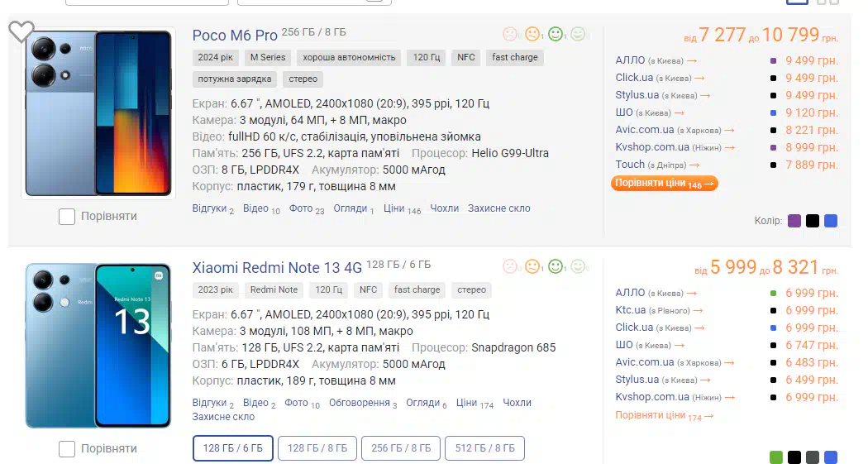Viewport: 868px width, 464px height.
Task: Click the orange neutral rating face for Poco M6 Pro
Action: pos(532,35)
